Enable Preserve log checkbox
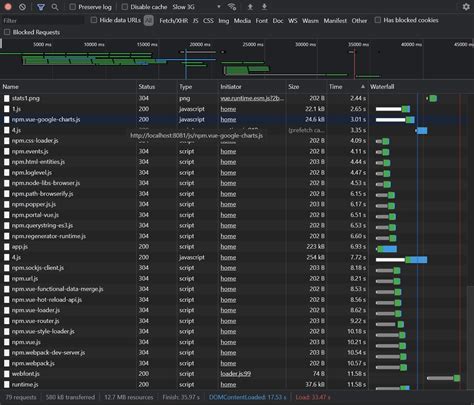 tap(72, 7)
